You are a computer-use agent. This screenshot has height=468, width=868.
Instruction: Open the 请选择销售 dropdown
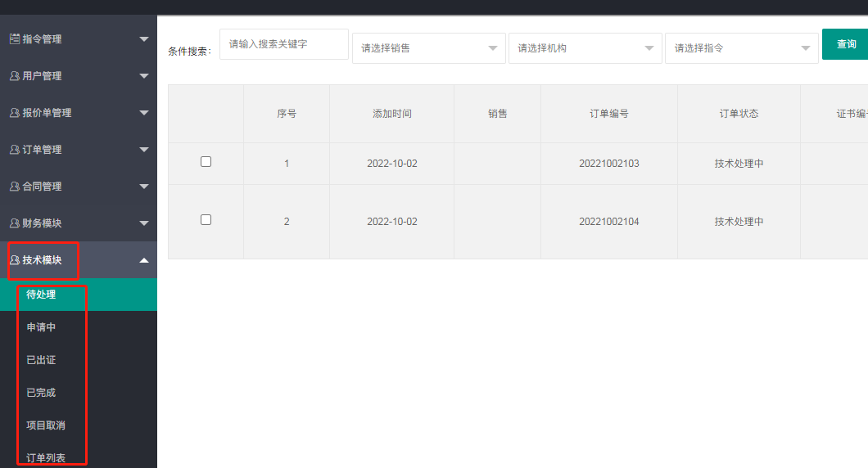[x=427, y=48]
